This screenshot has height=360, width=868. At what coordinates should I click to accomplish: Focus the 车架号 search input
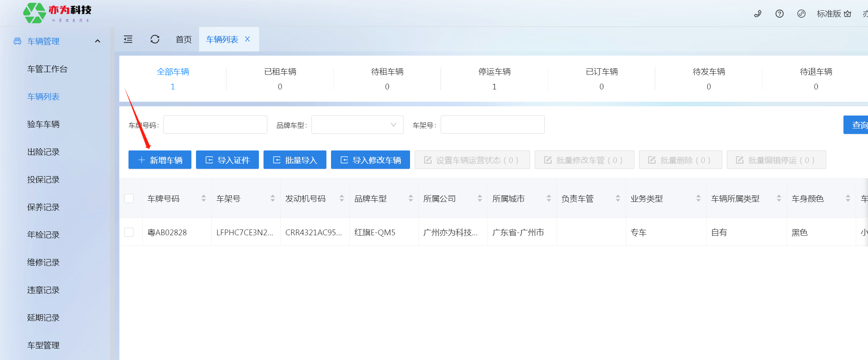tap(492, 125)
